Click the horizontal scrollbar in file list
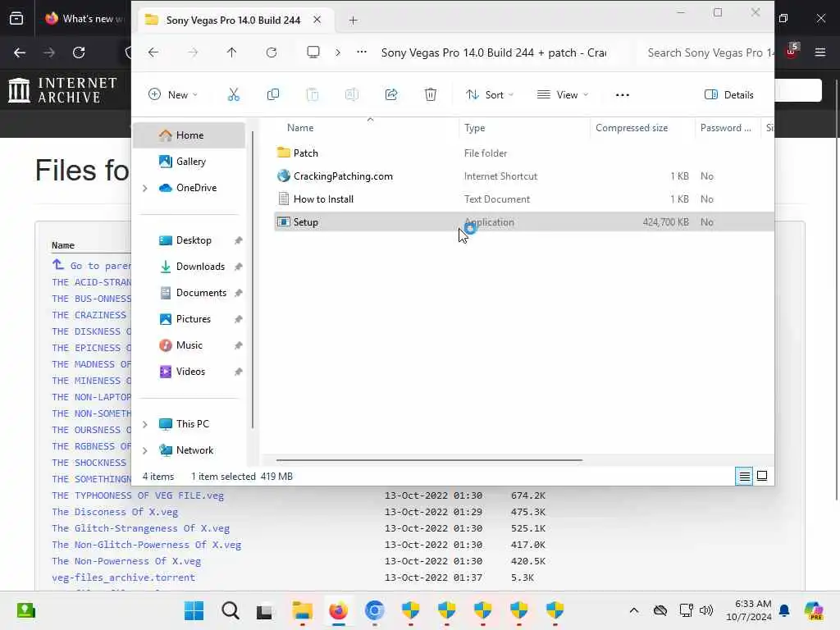 click(x=429, y=459)
